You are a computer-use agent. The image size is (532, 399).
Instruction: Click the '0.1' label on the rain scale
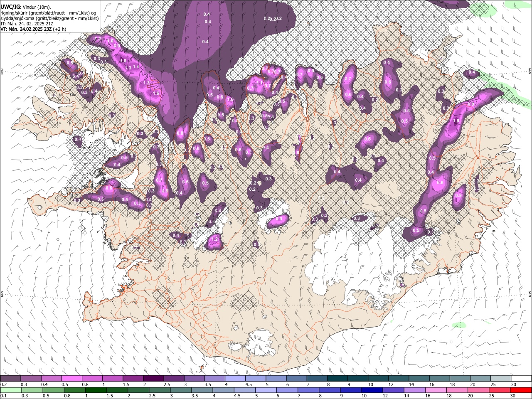[3, 396]
